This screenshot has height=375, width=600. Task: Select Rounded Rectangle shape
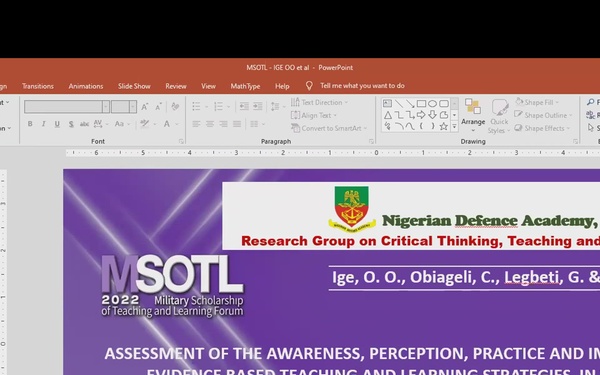point(444,103)
